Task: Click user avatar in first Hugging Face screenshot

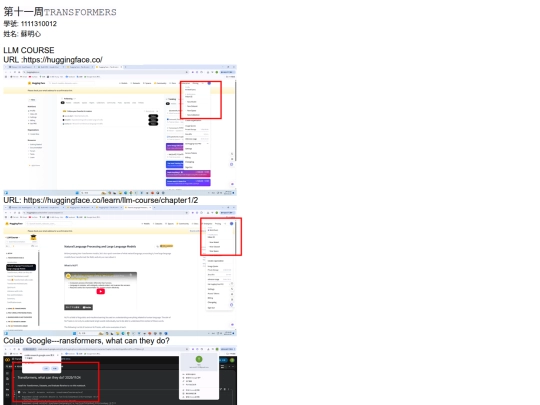Action: (x=209, y=83)
